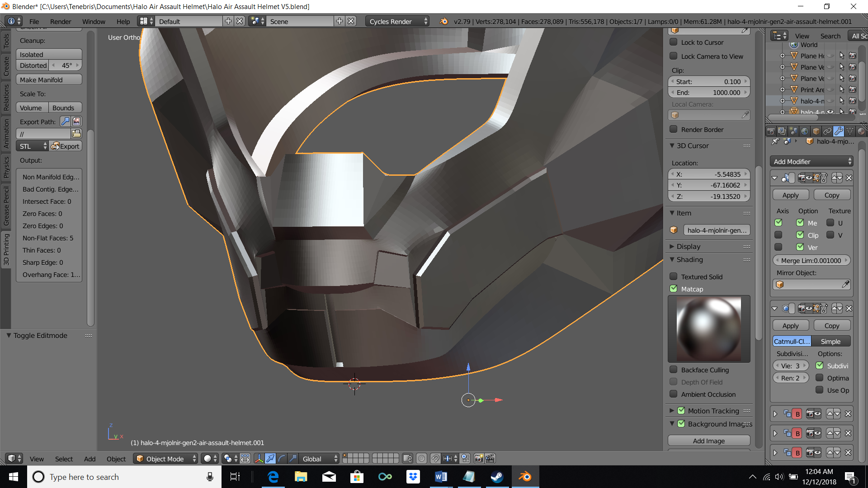
Task: Open the export path folder browser icon
Action: tap(76, 134)
